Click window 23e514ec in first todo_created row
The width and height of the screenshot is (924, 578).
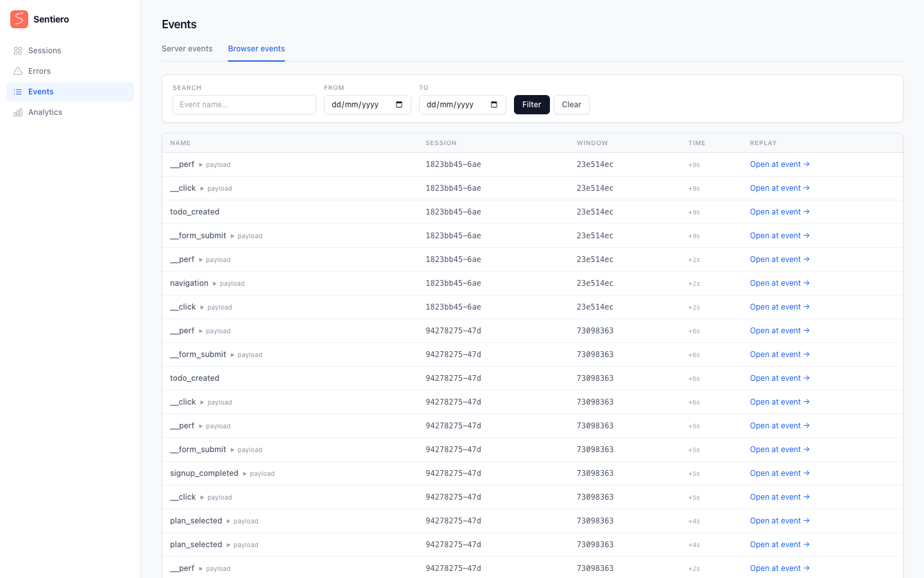(x=595, y=212)
